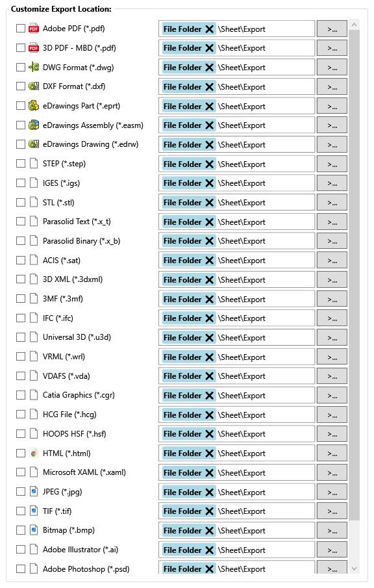Select the Parasolid Binary (*.x_b) label

point(81,241)
